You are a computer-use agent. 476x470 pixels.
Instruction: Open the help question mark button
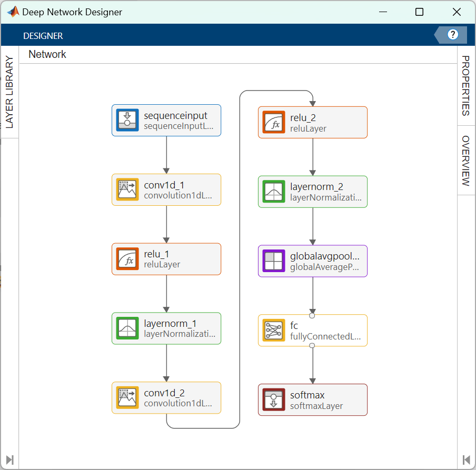point(452,35)
